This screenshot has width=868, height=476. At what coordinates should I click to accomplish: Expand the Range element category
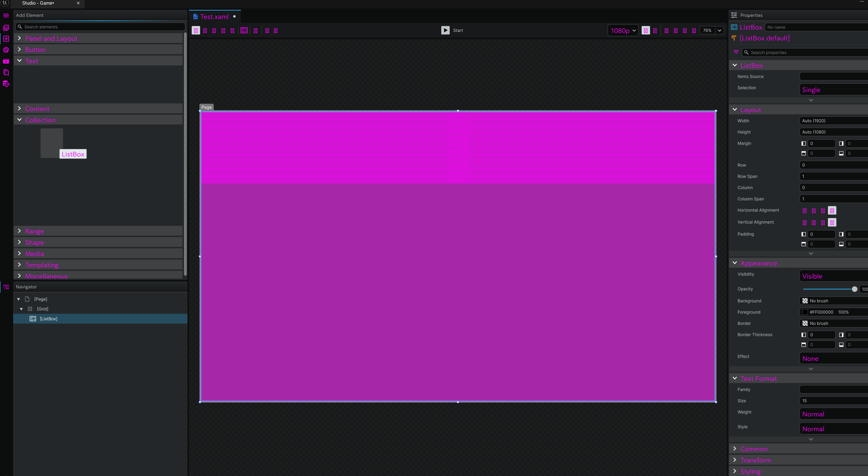point(98,231)
